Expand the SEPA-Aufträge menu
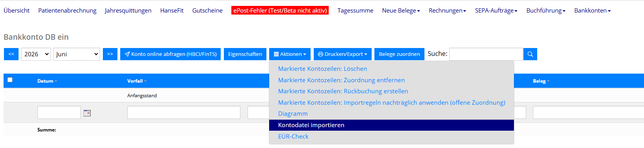The width and height of the screenshot is (644, 148). click(x=496, y=11)
